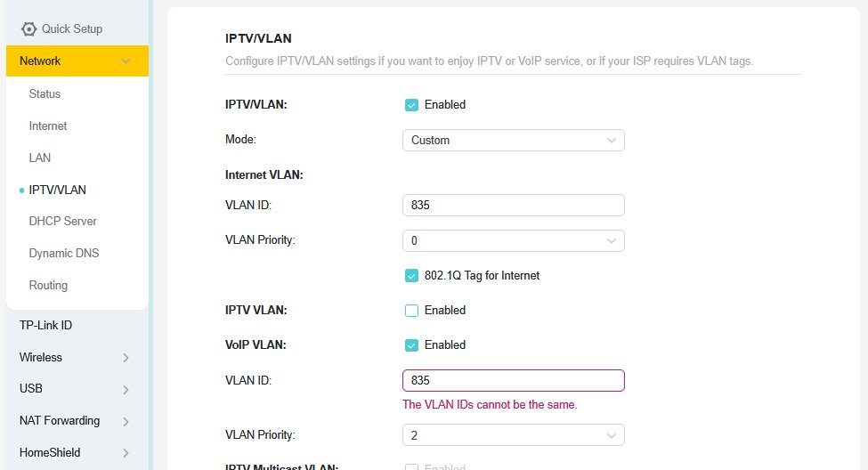
Task: Expand NAT Forwarding submenu arrow
Action: (x=126, y=422)
